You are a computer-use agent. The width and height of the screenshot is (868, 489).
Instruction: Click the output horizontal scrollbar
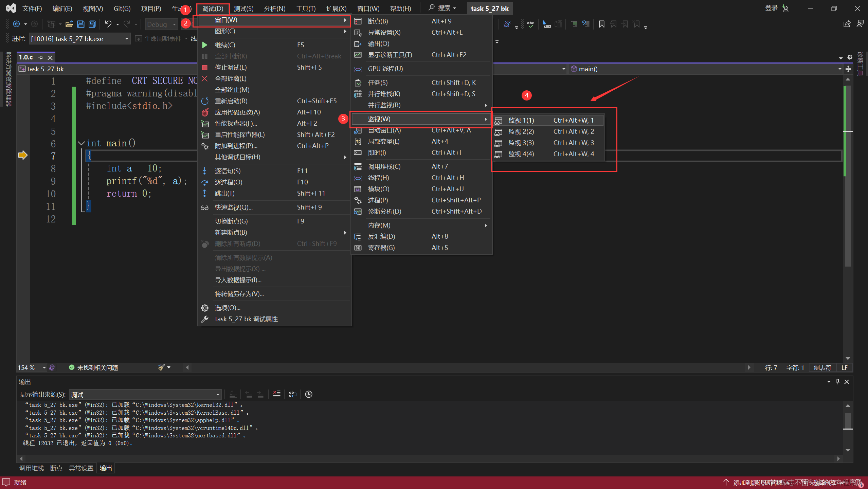[429, 458]
